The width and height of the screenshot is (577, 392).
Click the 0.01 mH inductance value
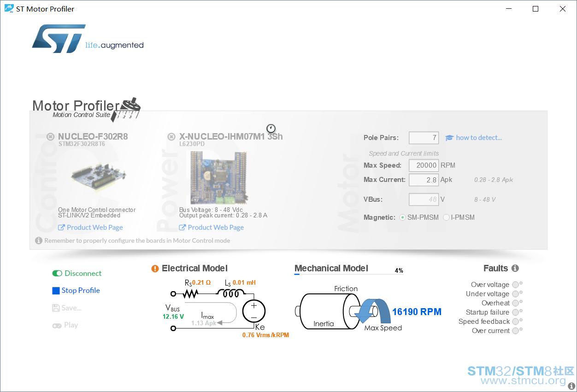(x=244, y=283)
